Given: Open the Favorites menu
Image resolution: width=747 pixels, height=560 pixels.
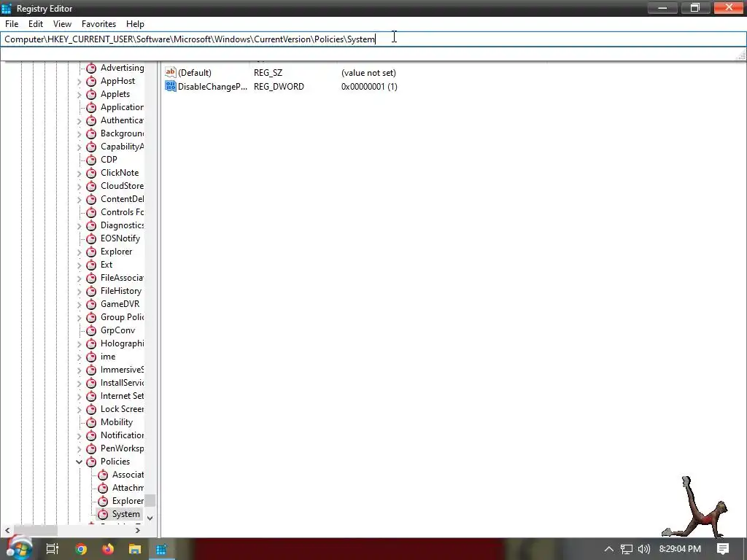Looking at the screenshot, I should [x=98, y=24].
